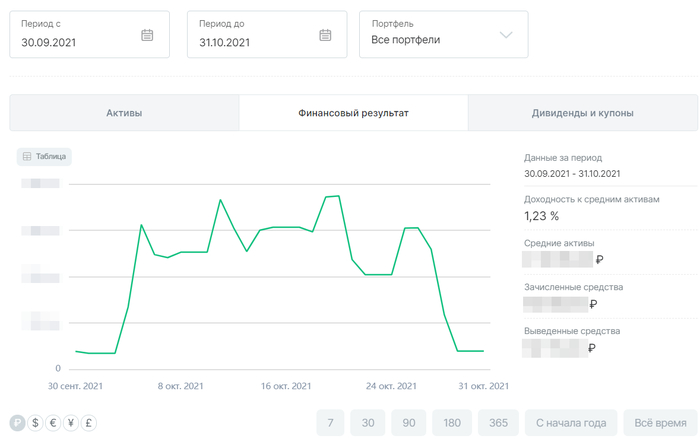This screenshot has height=442, width=700.
Task: Set period to 90 days
Action: [x=408, y=423]
